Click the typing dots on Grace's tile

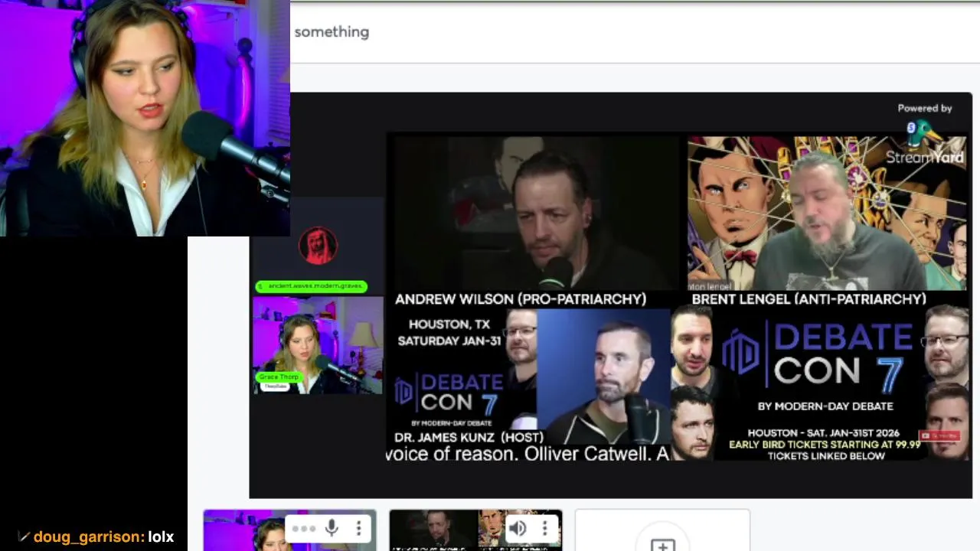(303, 529)
